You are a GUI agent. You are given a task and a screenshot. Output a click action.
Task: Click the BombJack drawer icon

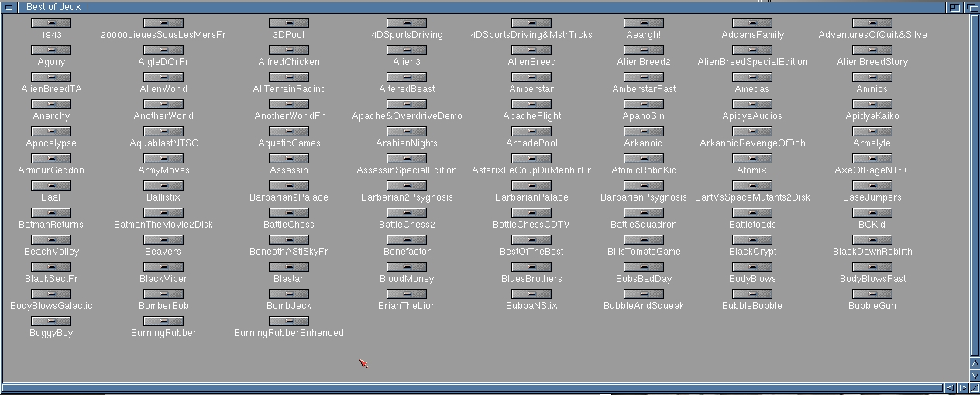point(289,294)
